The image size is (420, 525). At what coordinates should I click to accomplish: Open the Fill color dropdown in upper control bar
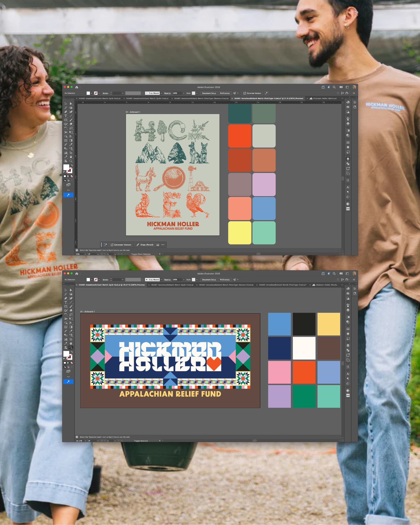coord(92,93)
